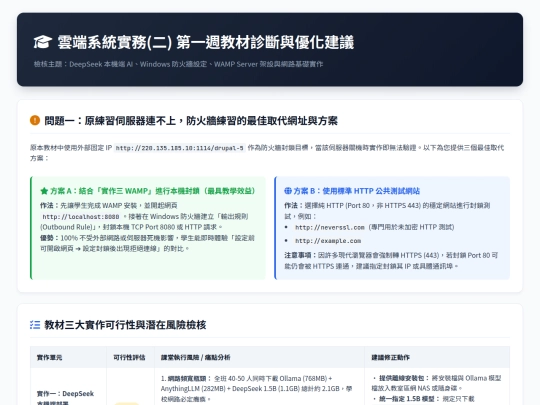Click the checklist icon beside 教材三大實作
This screenshot has height=405, width=540.
coord(35,324)
